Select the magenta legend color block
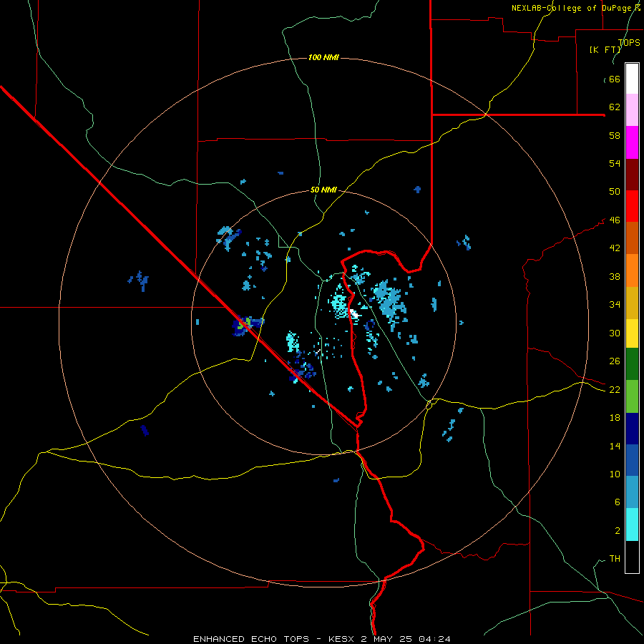644x644 pixels. 632,142
